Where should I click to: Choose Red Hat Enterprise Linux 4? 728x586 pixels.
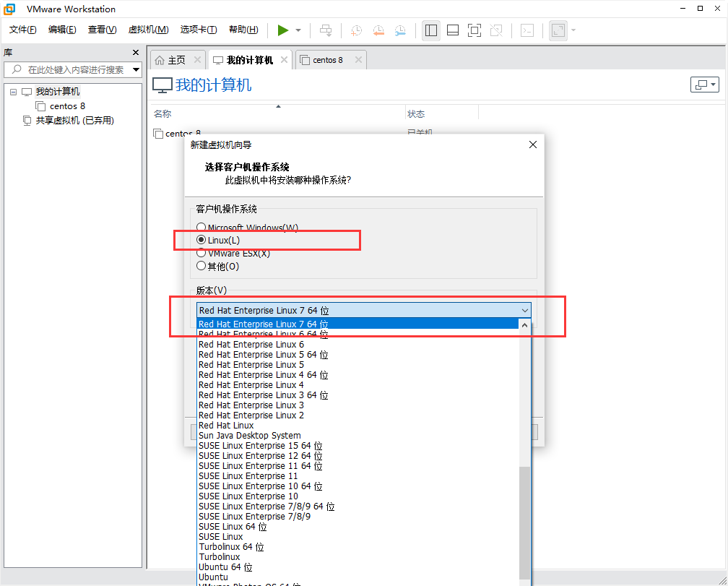[357, 385]
